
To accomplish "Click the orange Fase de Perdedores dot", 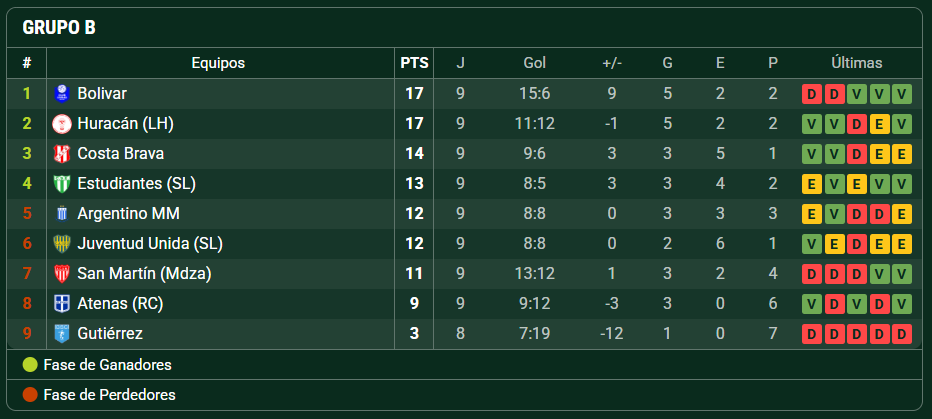I will 30,395.
